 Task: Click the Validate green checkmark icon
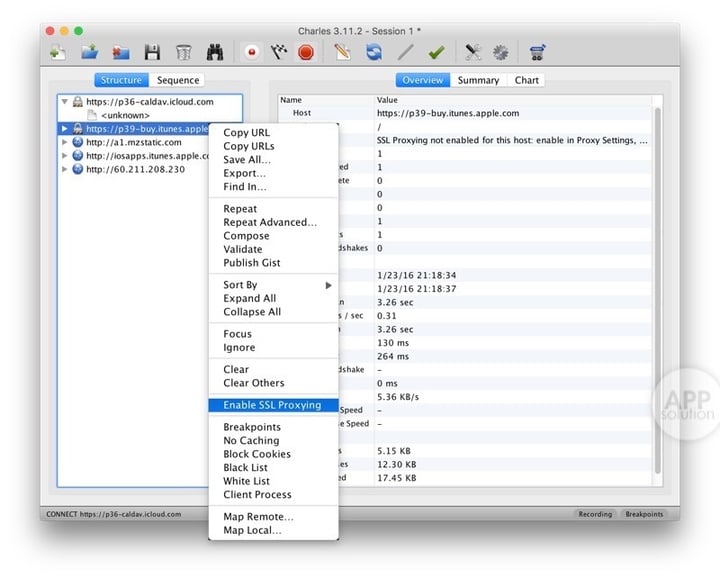[436, 52]
